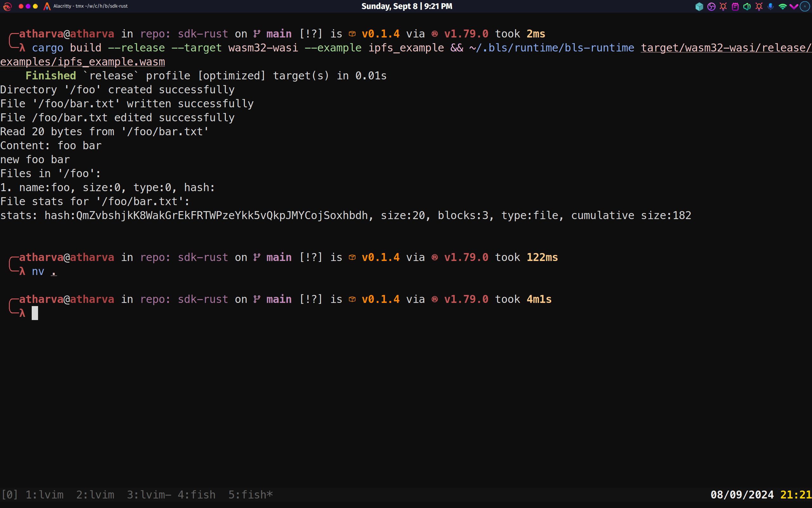
Task: Click the underlined 'examples/ipfs_example.wasm' path
Action: point(82,62)
